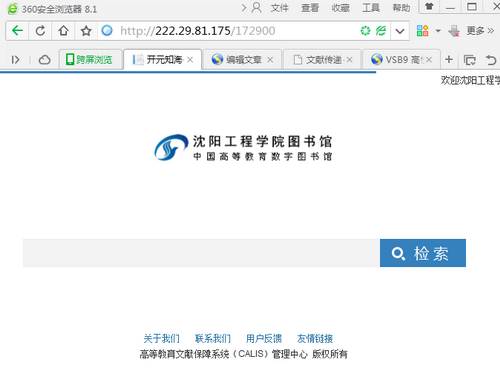This screenshot has height=383, width=500.
Task: Open a new tab with plus
Action: 449,59
